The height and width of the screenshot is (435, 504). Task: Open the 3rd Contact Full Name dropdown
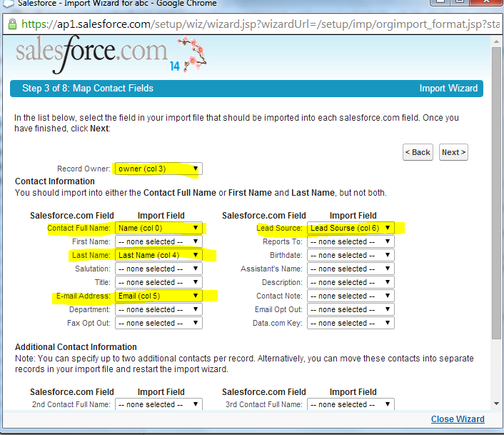(x=351, y=404)
